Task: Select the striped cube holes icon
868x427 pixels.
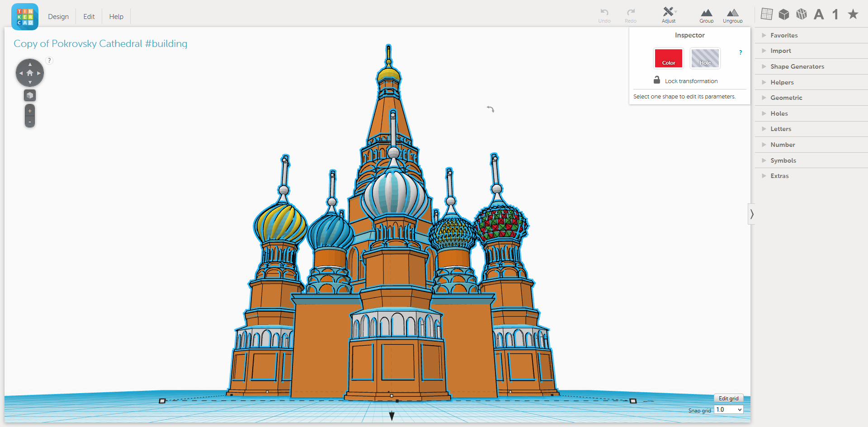Action: (x=802, y=14)
